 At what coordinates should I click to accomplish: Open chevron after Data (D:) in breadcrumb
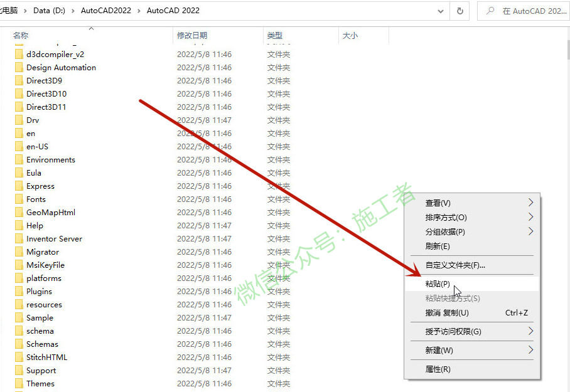pyautogui.click(x=73, y=11)
